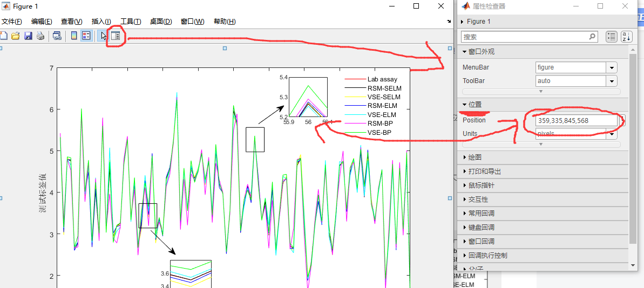This screenshot has height=288, width=644.
Task: Click the Save Figure floppy disk icon
Action: point(28,36)
